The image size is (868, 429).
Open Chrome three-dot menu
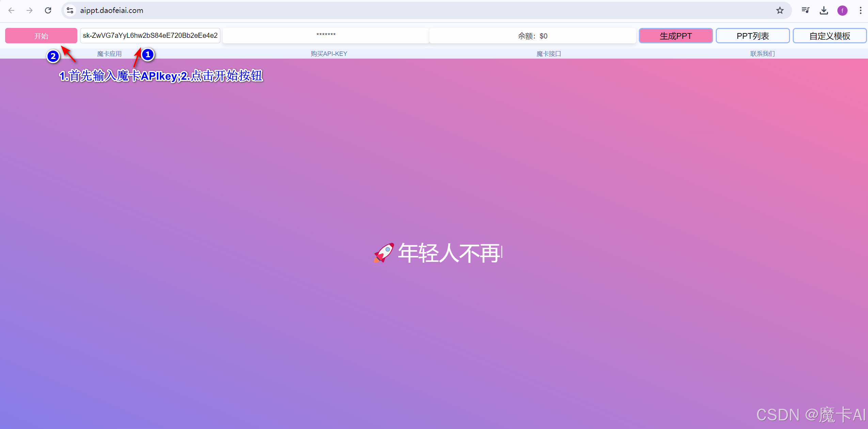pyautogui.click(x=861, y=11)
